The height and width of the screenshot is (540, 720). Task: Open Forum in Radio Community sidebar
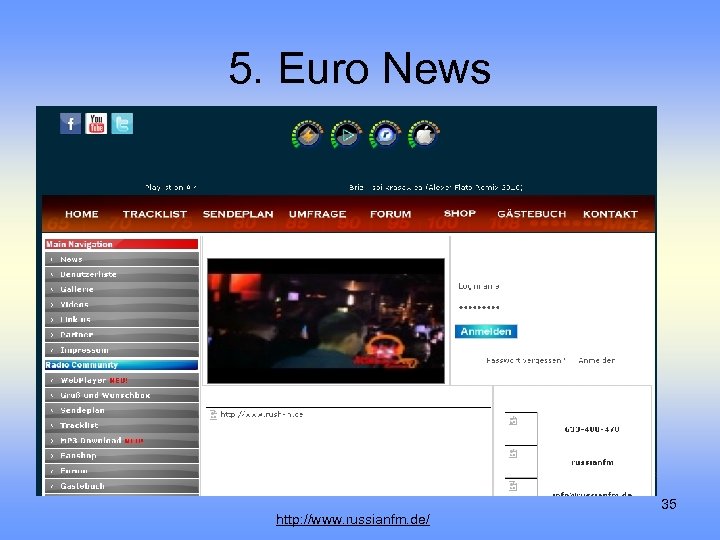pos(122,471)
